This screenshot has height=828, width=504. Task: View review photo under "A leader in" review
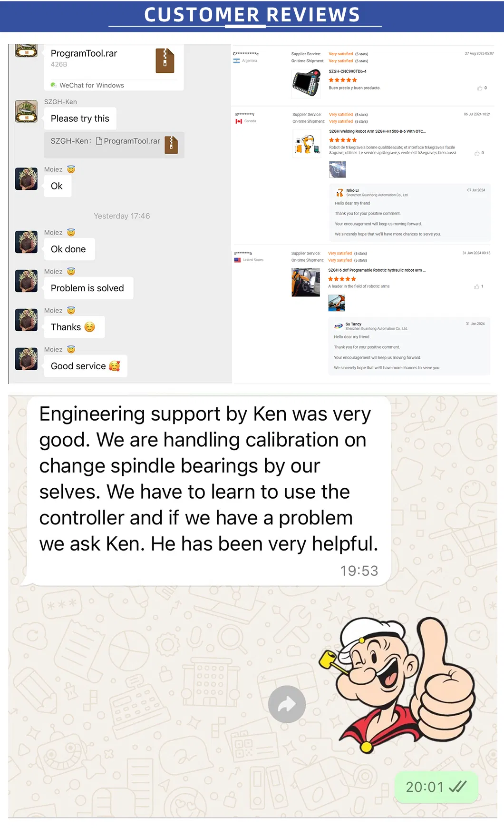pyautogui.click(x=337, y=303)
